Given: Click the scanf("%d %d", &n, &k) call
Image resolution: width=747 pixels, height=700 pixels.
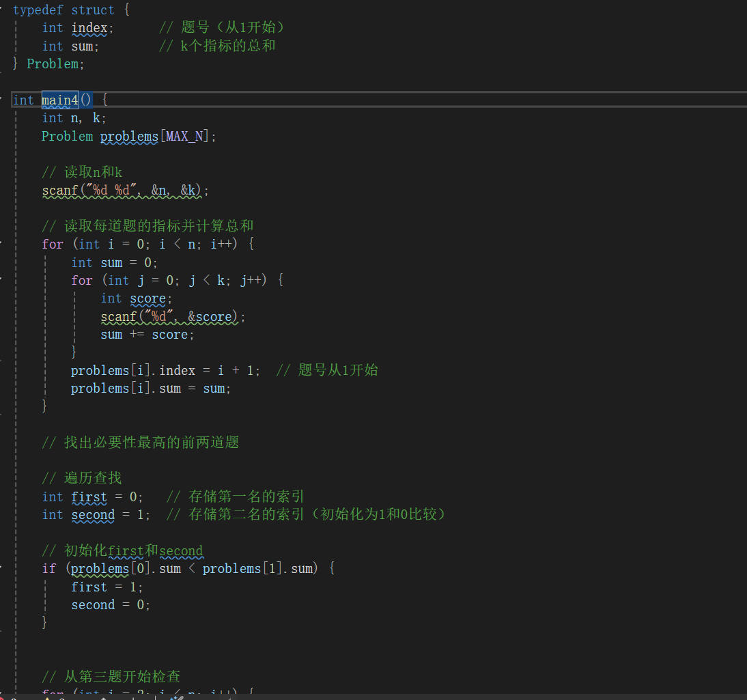Looking at the screenshot, I should [x=125, y=190].
